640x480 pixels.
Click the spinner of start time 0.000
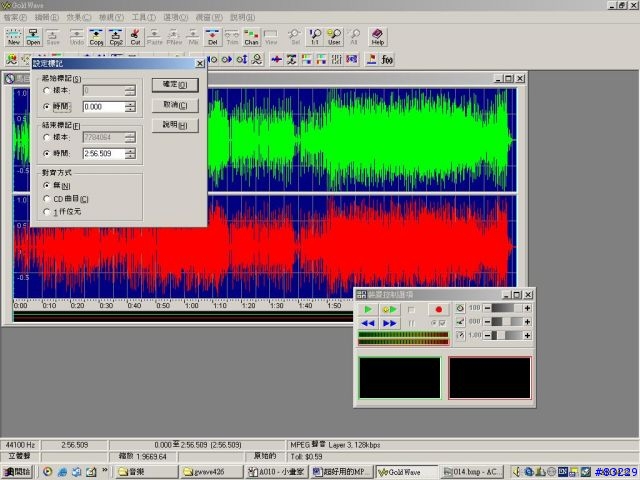[130, 107]
